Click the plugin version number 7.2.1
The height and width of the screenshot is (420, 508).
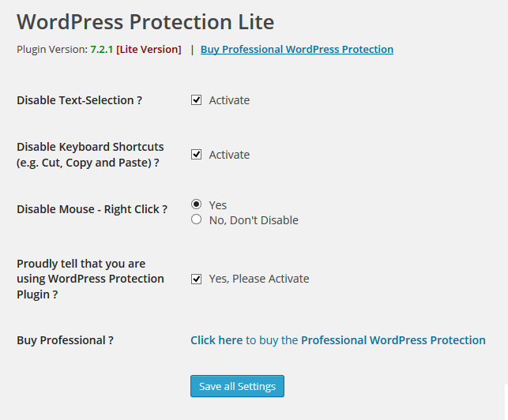click(102, 49)
